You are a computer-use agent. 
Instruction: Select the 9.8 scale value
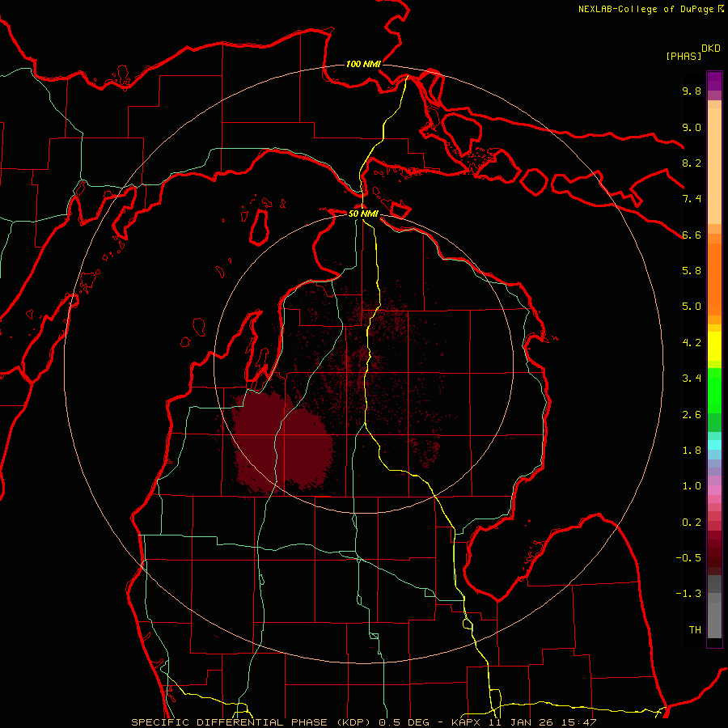[x=692, y=91]
